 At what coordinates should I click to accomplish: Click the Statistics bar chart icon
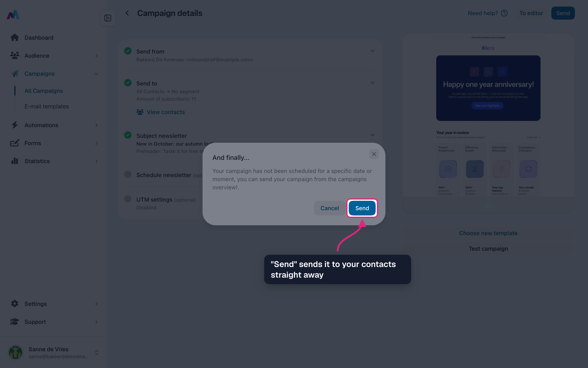14,161
